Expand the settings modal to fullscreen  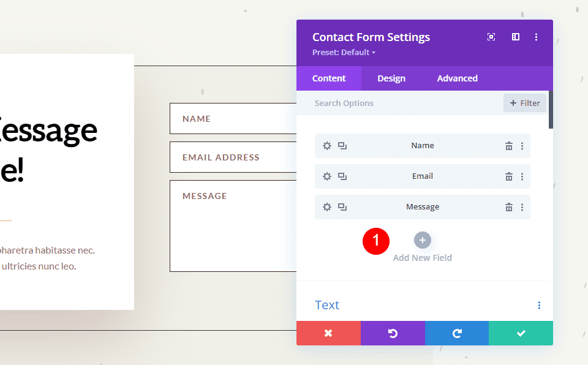(491, 37)
